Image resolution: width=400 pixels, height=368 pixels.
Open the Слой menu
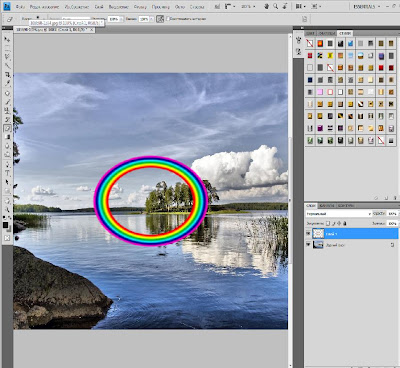pyautogui.click(x=99, y=7)
